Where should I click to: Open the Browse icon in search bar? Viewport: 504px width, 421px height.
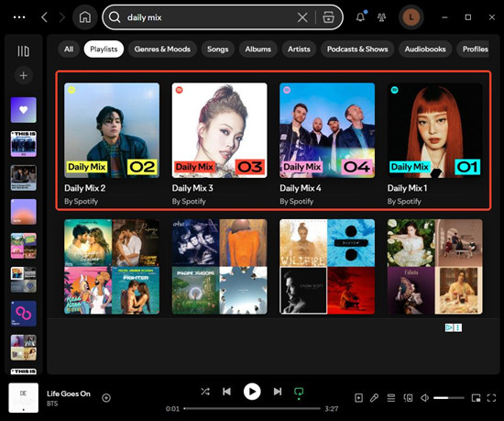coord(328,17)
